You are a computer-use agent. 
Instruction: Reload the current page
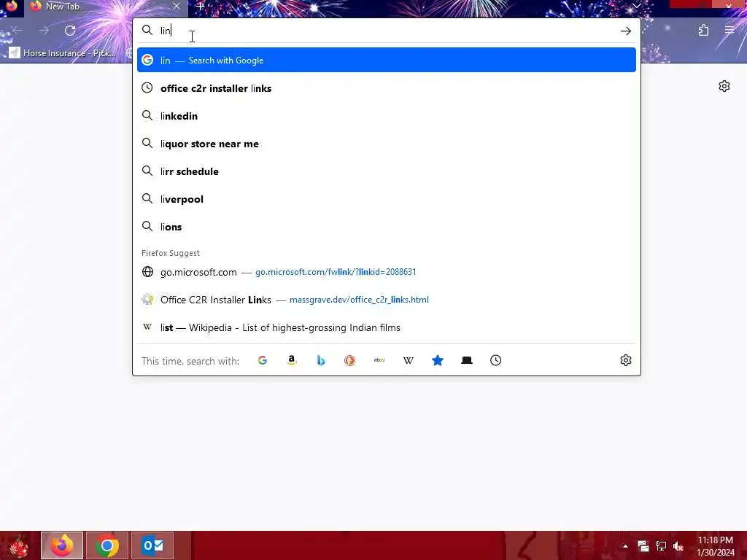70,31
